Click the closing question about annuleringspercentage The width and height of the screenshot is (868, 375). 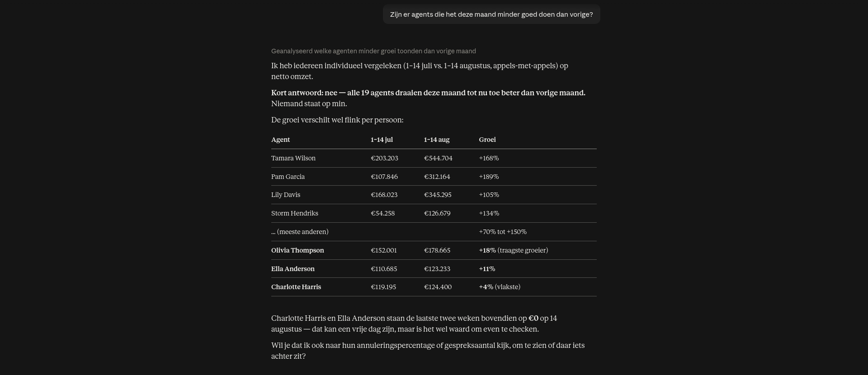428,351
